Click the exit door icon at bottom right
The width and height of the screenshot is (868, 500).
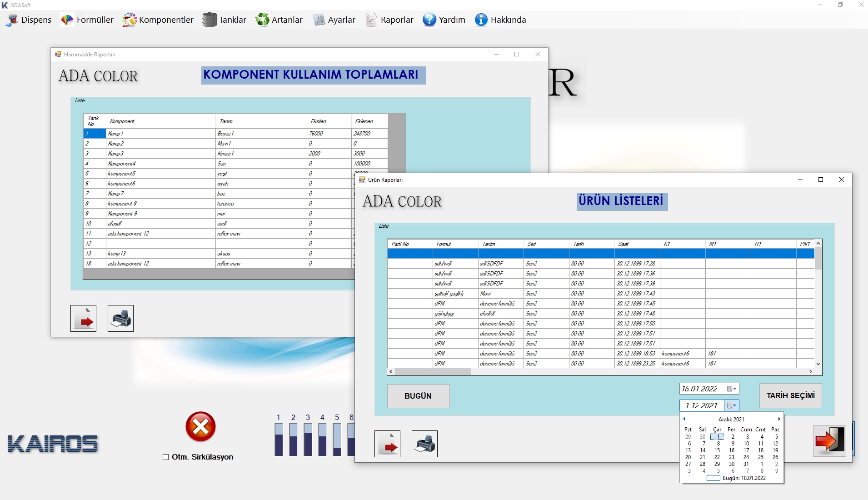(x=829, y=440)
